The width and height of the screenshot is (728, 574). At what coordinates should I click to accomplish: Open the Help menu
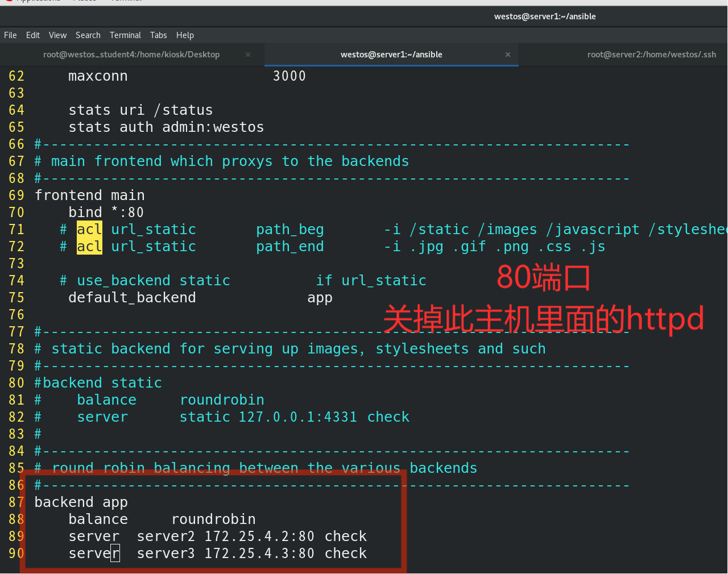click(x=185, y=35)
